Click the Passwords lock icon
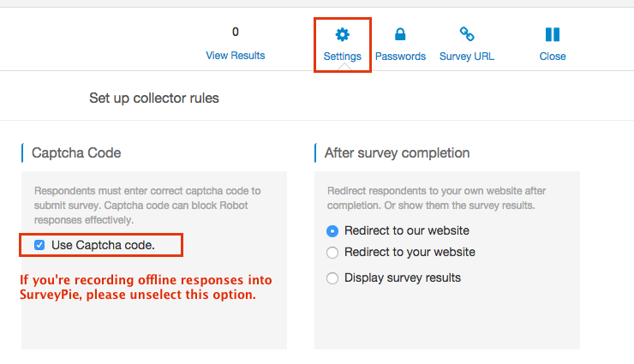The width and height of the screenshot is (634, 364). click(x=400, y=35)
